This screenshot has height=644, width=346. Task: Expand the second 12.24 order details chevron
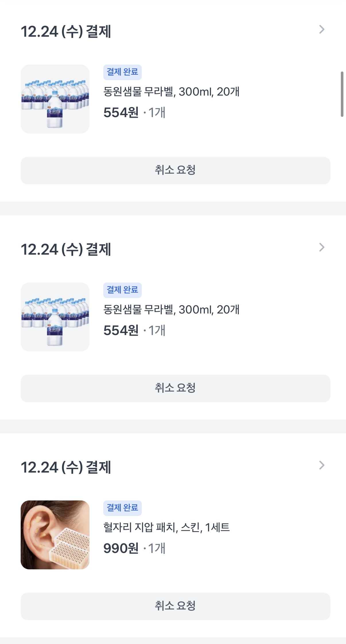coord(322,247)
